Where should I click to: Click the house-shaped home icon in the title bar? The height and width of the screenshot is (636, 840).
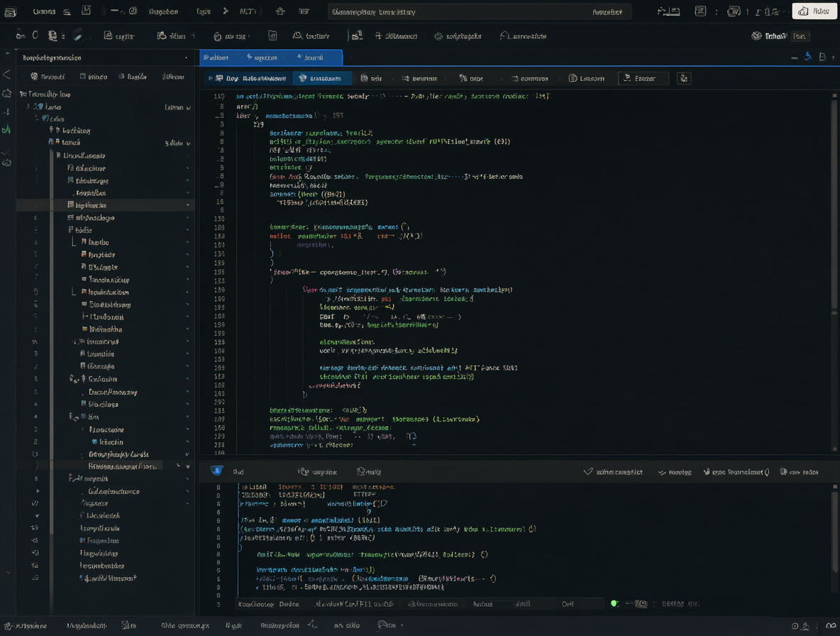(x=280, y=11)
